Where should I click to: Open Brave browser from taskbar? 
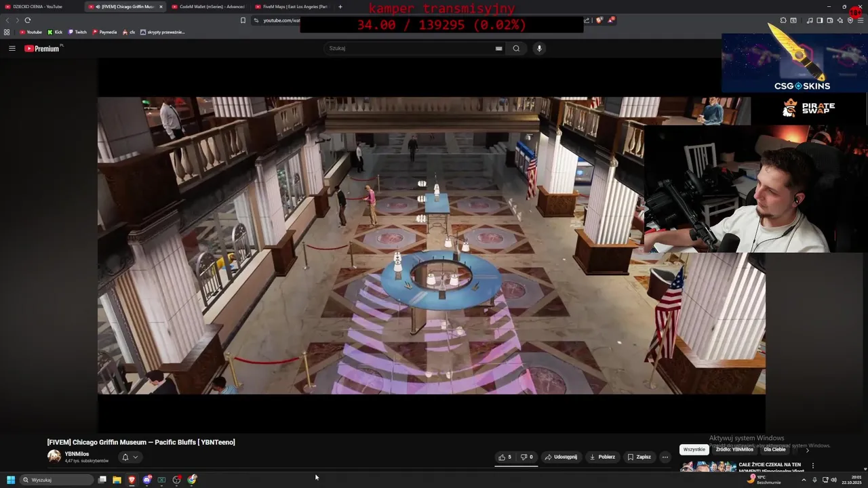(132, 480)
